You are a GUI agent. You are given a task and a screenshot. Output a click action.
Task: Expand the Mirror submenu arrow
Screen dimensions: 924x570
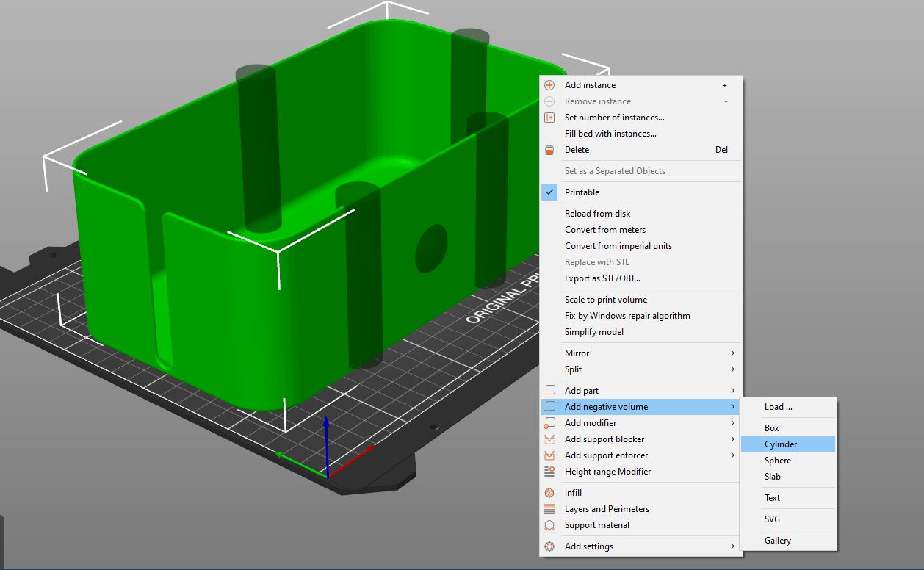click(732, 353)
